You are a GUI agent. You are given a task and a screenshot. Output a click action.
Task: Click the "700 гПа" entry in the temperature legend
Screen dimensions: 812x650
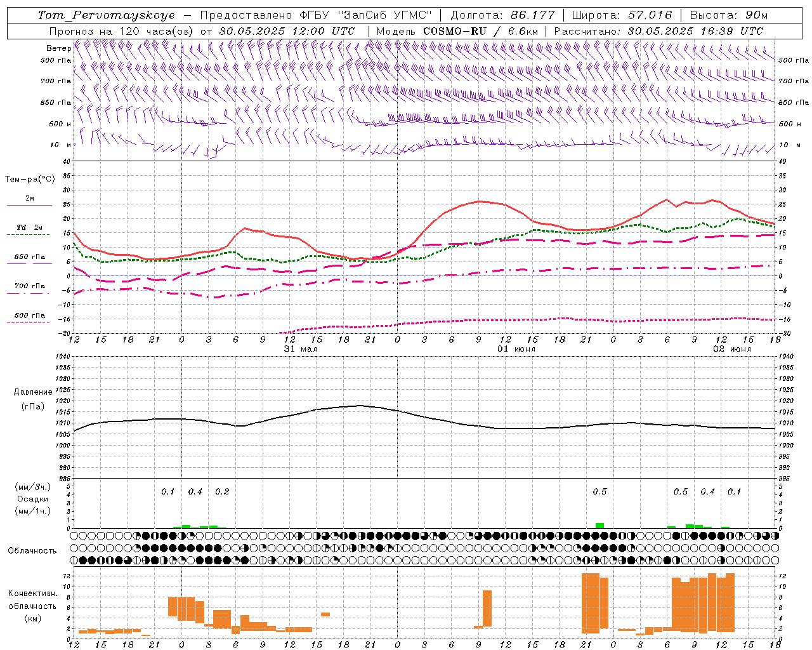[x=29, y=286]
